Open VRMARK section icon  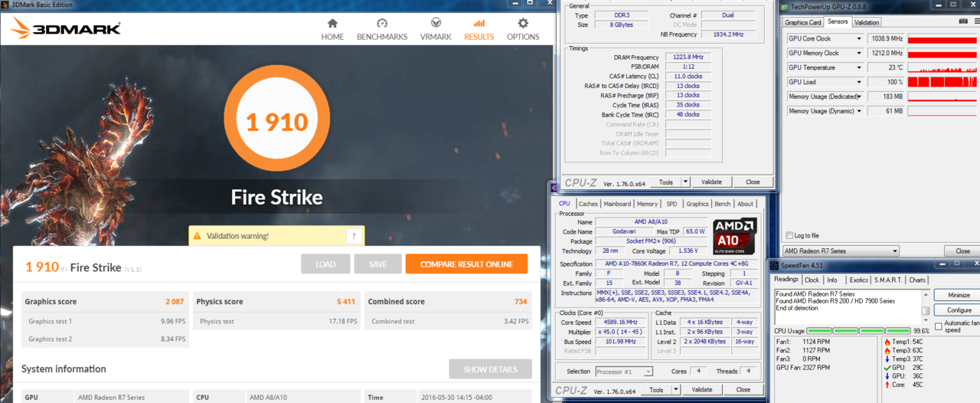coord(436,24)
